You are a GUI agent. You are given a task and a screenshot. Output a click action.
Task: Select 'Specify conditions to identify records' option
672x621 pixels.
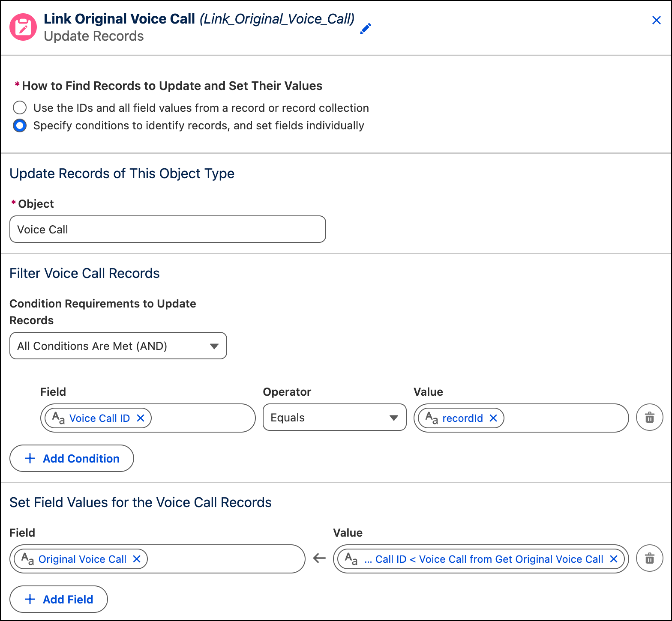20,125
